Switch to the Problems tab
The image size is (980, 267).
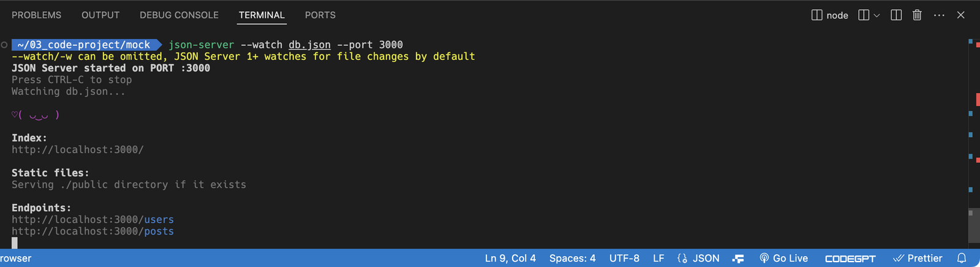tap(37, 15)
